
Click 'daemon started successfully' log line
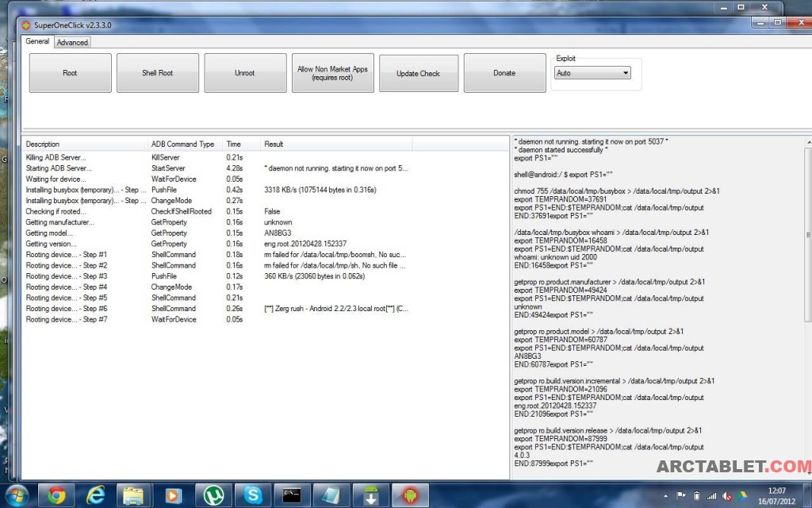pyautogui.click(x=561, y=150)
